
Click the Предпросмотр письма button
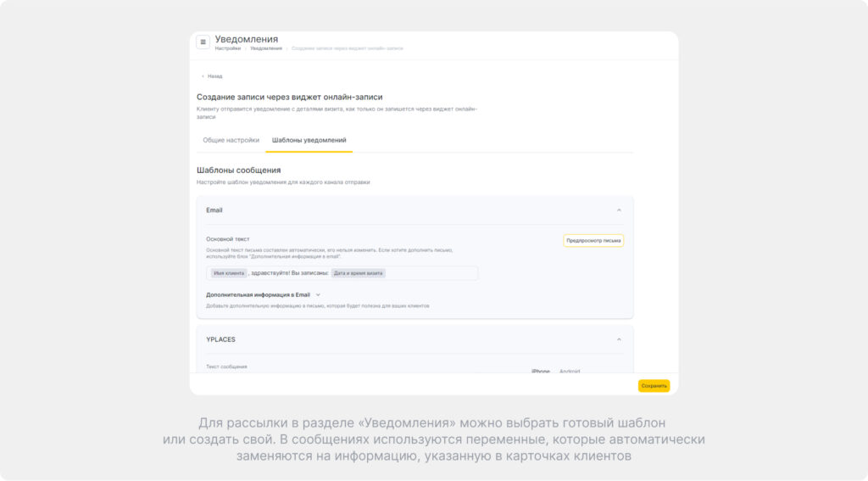click(593, 241)
